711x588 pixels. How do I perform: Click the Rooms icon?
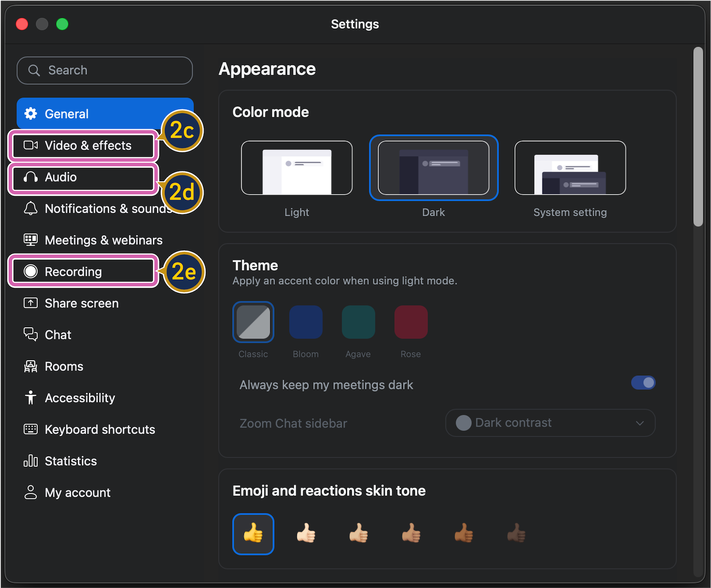pos(31,366)
